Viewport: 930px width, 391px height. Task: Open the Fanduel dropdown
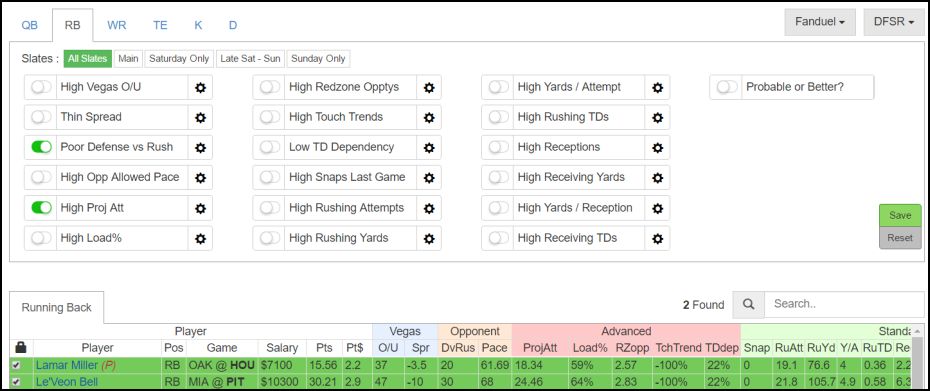point(820,22)
